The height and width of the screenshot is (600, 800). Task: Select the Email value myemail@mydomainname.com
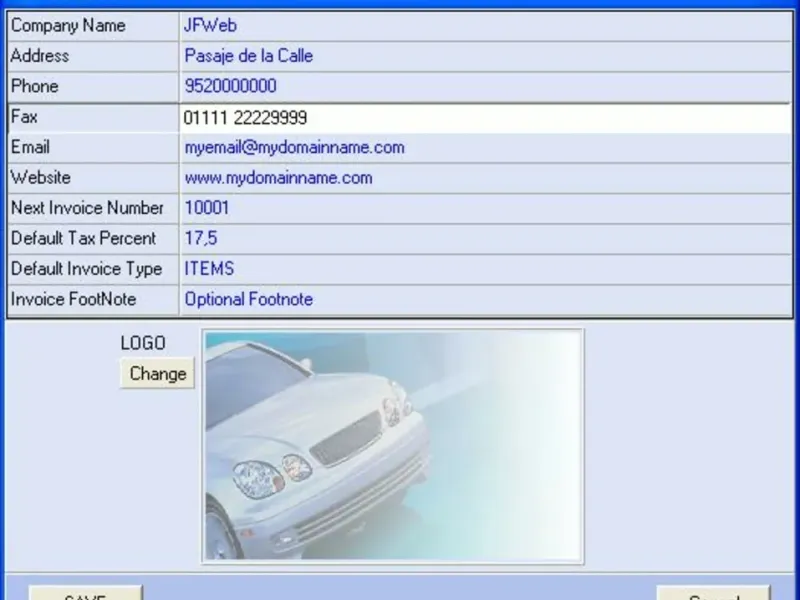tap(294, 147)
